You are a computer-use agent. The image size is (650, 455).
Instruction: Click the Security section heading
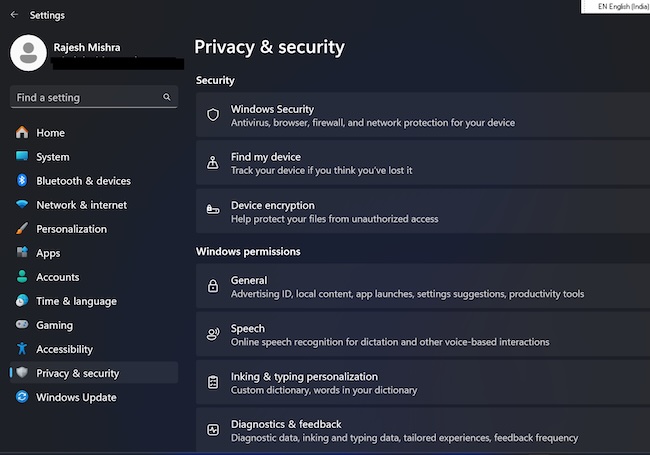[x=215, y=80]
